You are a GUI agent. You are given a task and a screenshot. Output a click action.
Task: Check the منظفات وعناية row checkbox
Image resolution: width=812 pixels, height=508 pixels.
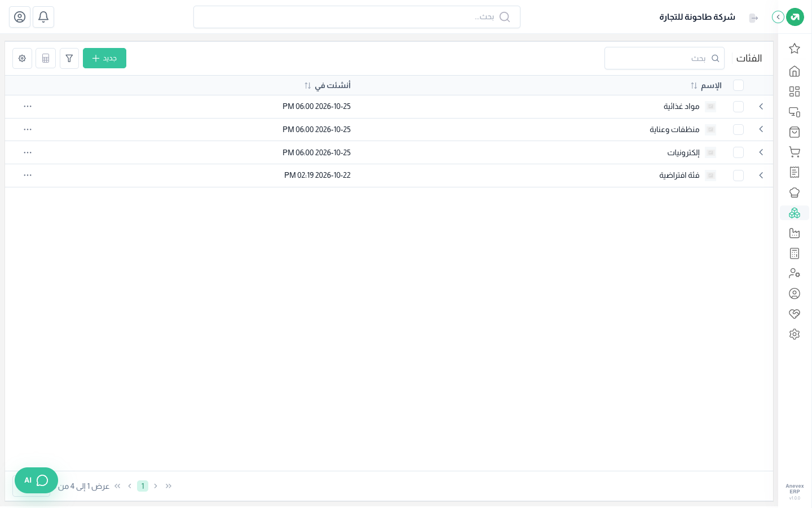(738, 130)
